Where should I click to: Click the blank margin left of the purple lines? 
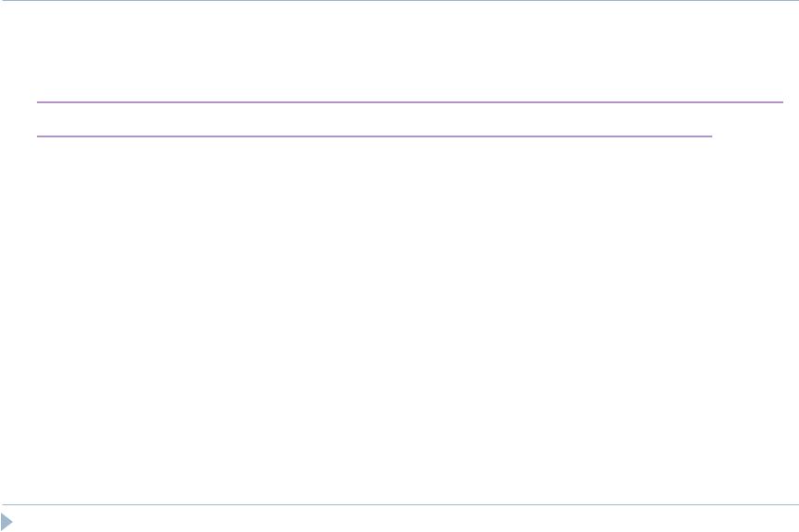(x=18, y=120)
